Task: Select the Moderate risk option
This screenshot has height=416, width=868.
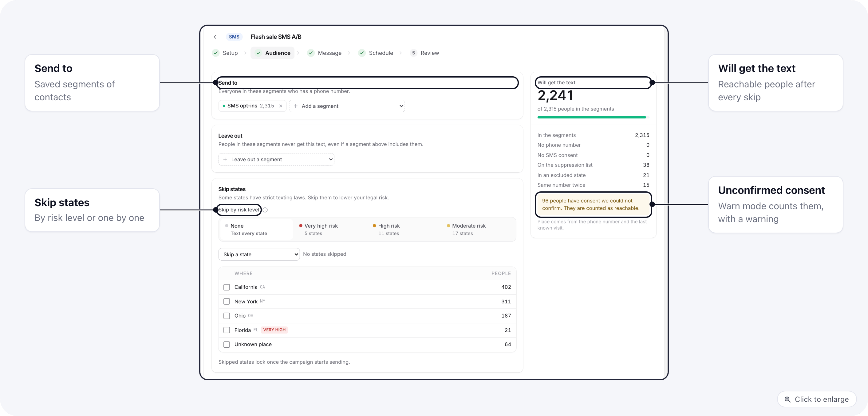Action: [x=478, y=230]
